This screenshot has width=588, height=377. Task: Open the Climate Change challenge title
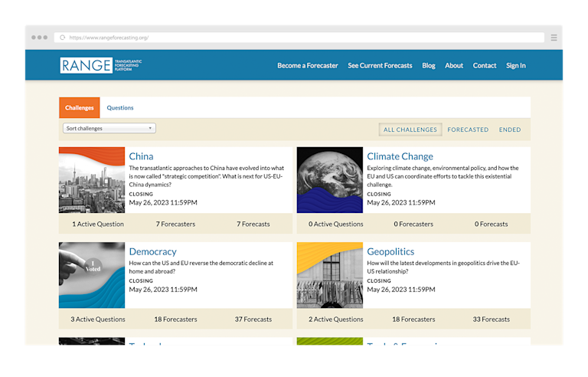click(400, 156)
